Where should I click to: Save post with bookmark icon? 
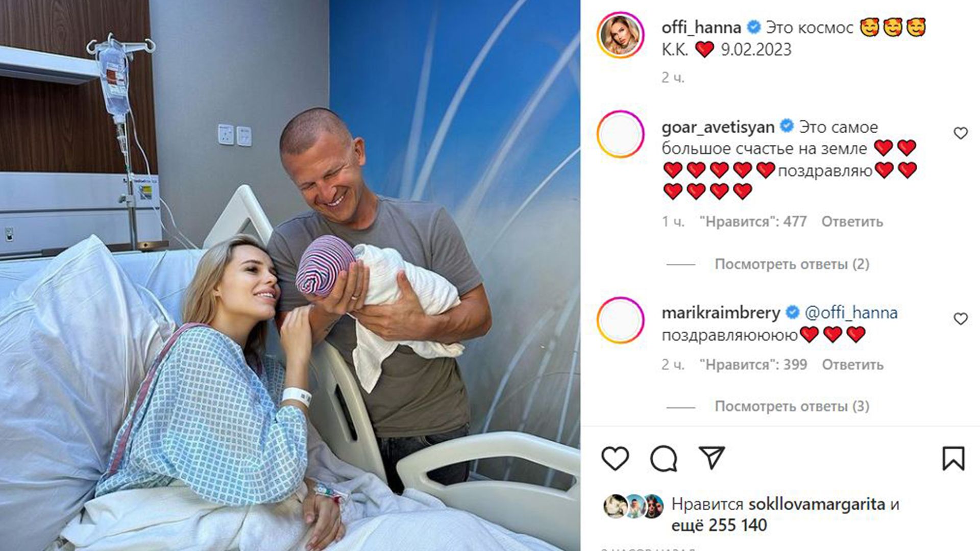[x=953, y=458]
